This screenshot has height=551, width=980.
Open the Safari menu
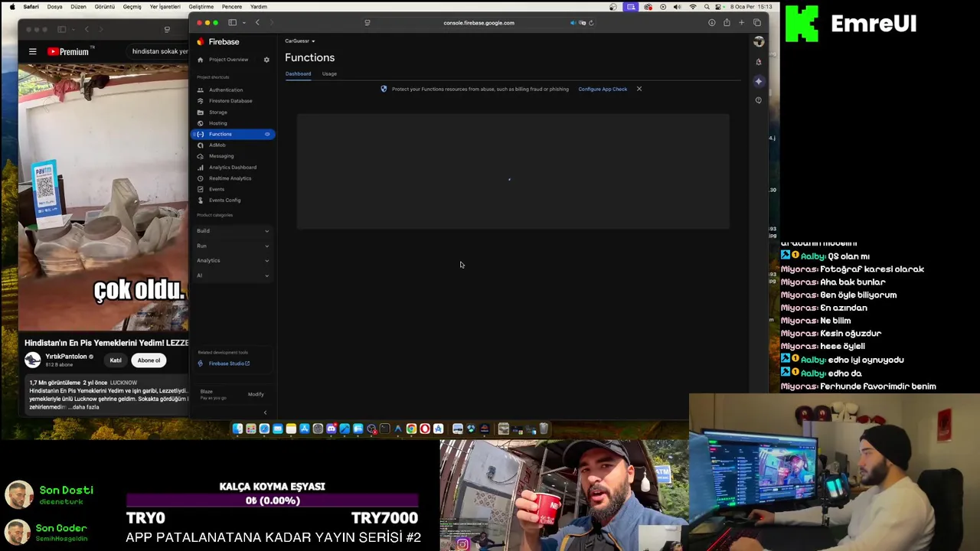click(x=31, y=7)
